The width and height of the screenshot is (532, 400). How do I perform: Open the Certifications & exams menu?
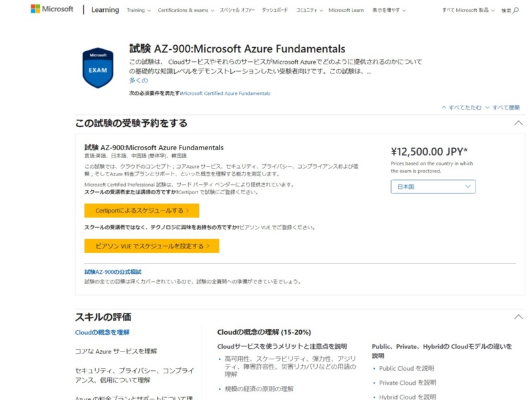pos(187,11)
